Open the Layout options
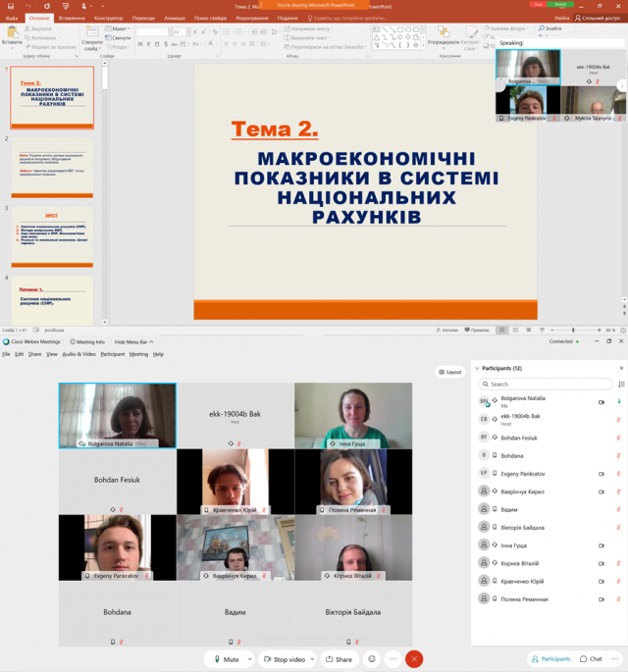 click(x=450, y=372)
